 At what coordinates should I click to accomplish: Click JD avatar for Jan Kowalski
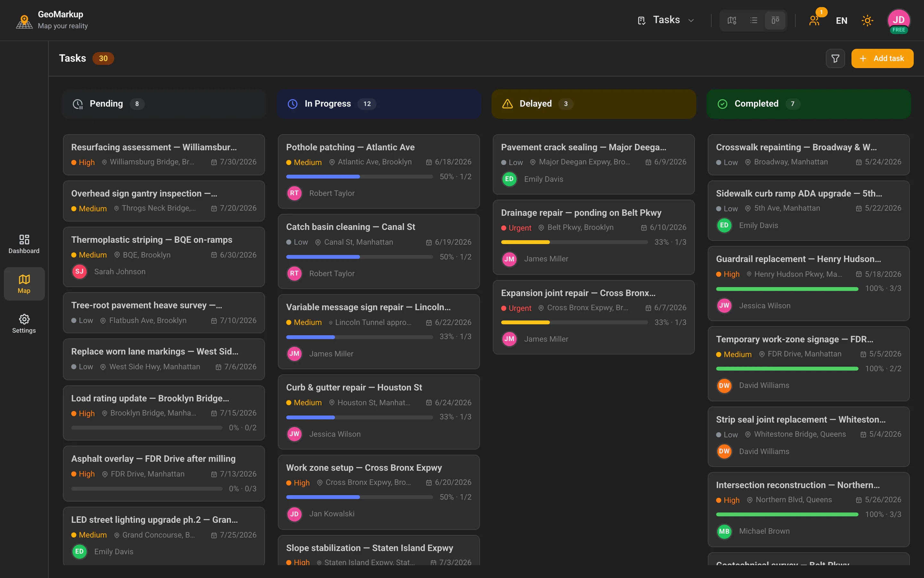coord(295,514)
